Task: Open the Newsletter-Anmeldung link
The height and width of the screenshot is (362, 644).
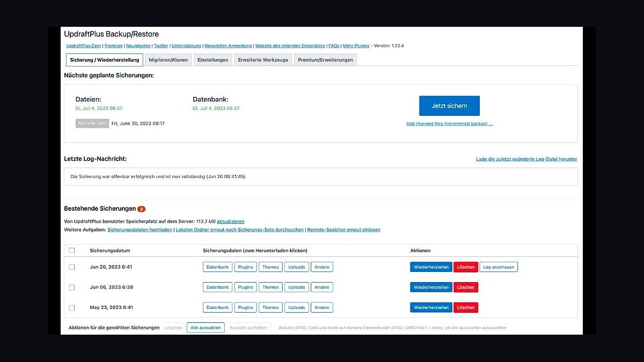Action: [228, 46]
